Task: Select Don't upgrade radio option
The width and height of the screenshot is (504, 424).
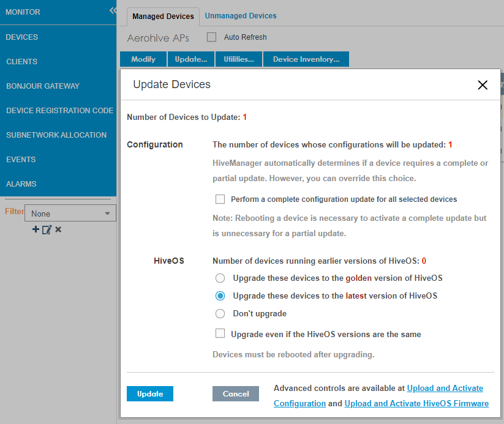Action: (220, 313)
